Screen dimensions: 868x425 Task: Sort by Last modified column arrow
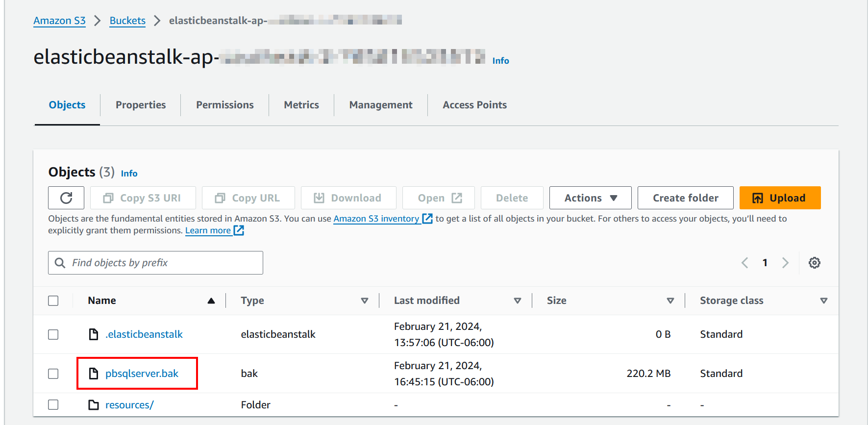coord(517,300)
